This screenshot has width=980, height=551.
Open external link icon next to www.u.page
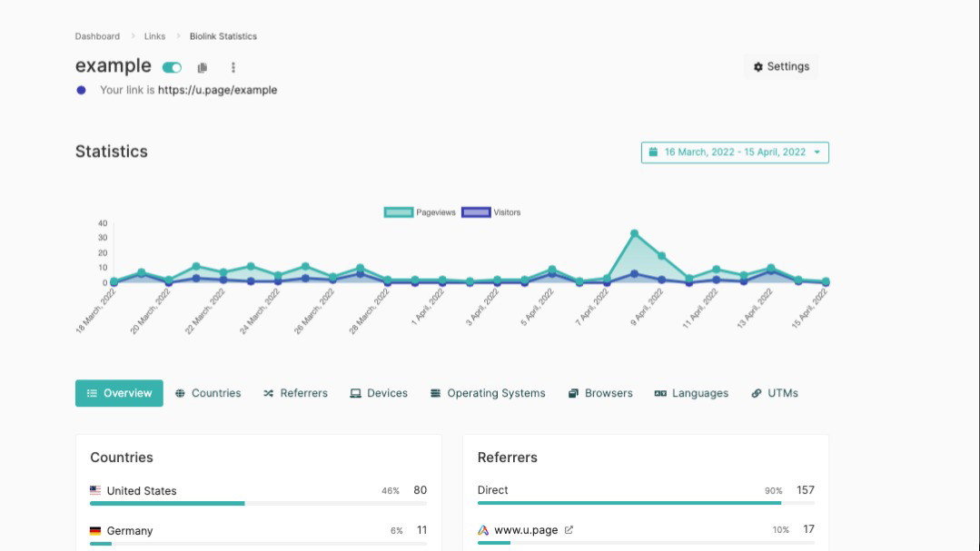point(569,530)
